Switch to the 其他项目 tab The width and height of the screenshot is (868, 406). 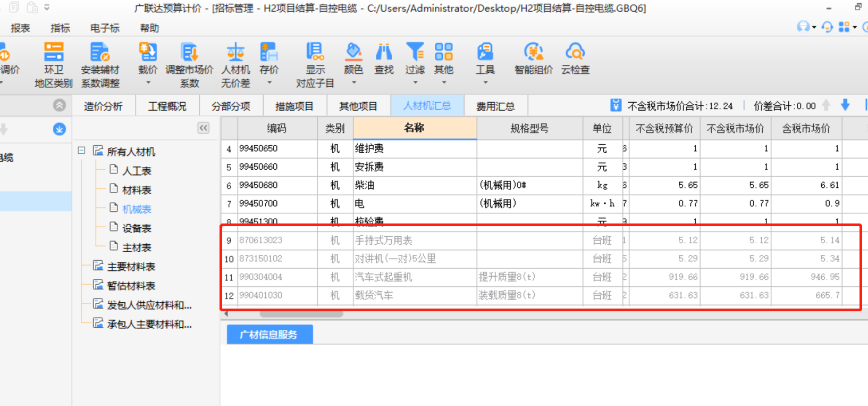coord(358,106)
